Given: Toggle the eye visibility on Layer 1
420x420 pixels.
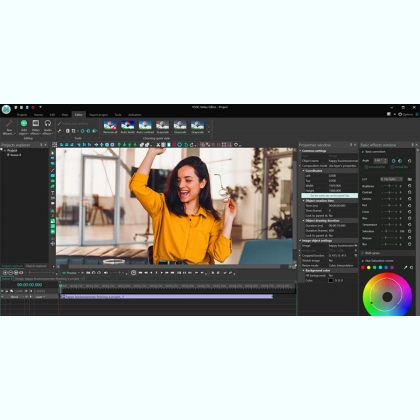Looking at the screenshot, I should 3,297.
